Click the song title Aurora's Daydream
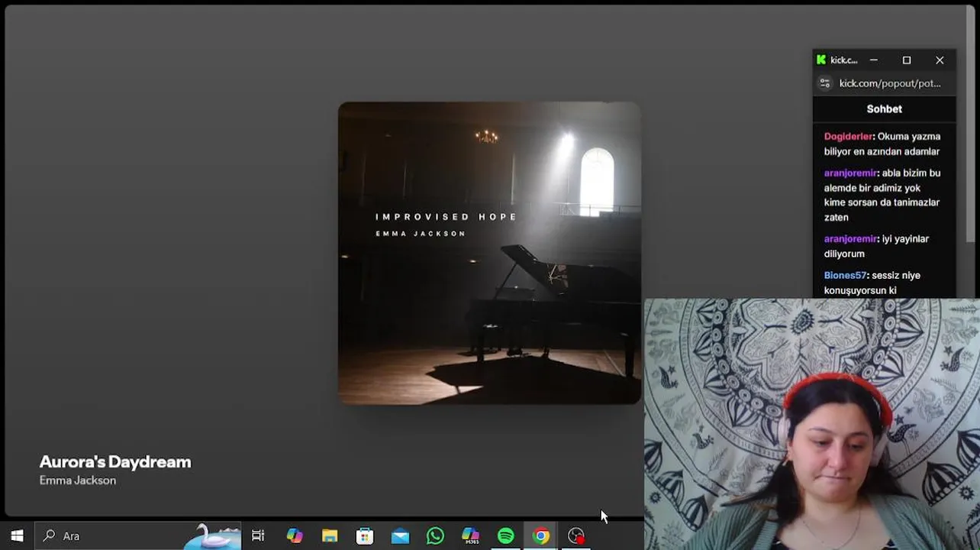 pyautogui.click(x=115, y=461)
